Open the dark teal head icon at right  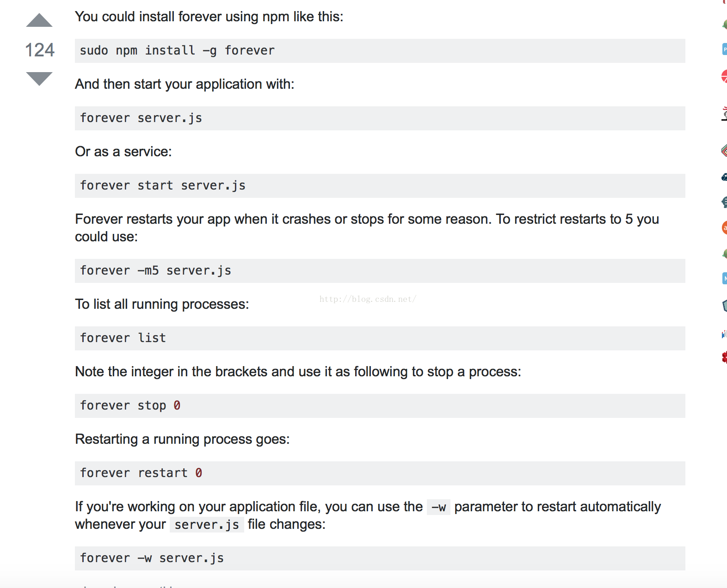click(x=724, y=202)
